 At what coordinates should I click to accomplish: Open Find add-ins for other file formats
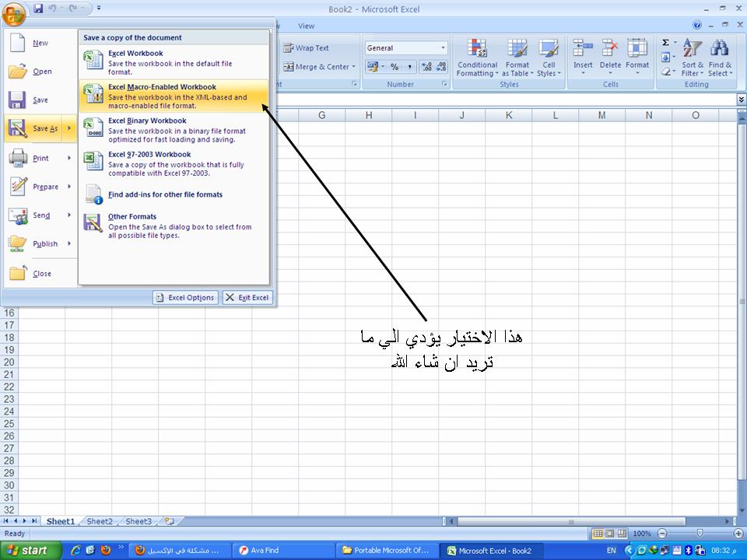pyautogui.click(x=174, y=194)
